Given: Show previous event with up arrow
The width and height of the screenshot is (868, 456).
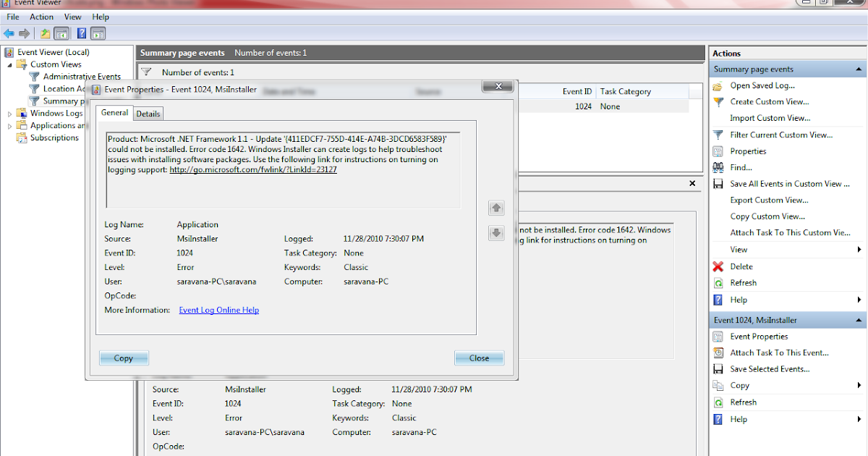Looking at the screenshot, I should point(496,208).
